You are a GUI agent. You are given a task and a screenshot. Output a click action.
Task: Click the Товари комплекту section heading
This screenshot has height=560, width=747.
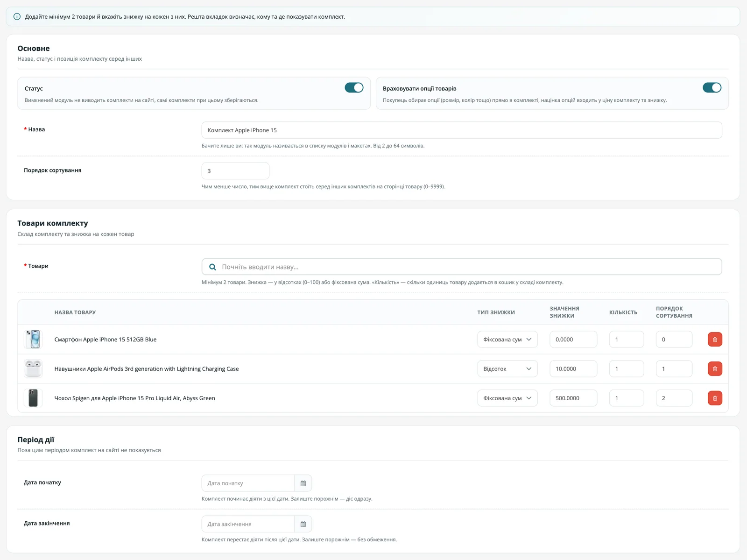[x=53, y=223]
